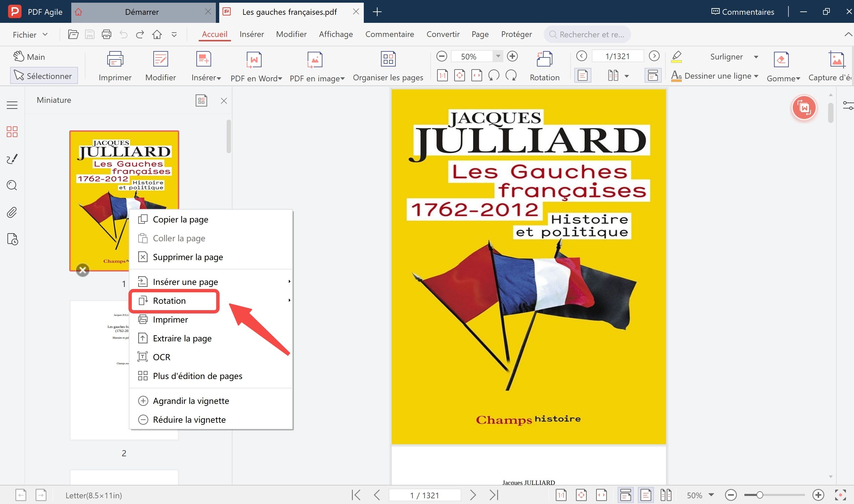Switch to the Démarrer tab
The image size is (854, 504).
tap(143, 12)
